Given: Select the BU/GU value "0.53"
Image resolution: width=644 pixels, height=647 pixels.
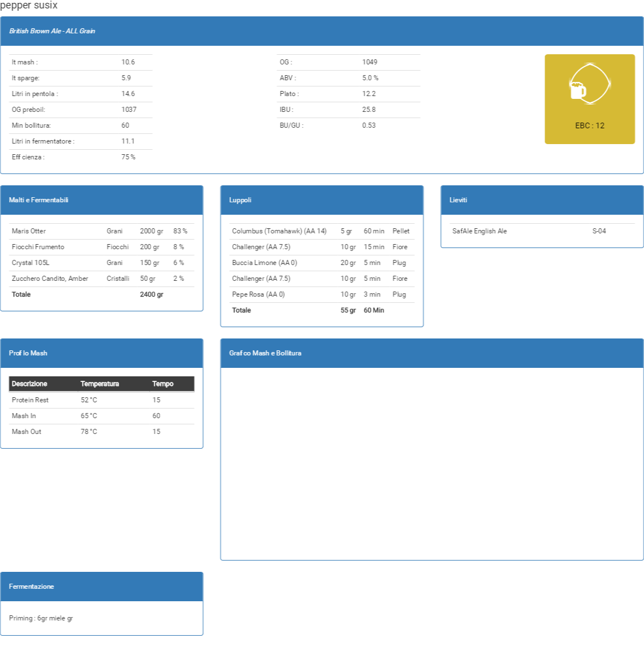Looking at the screenshot, I should (x=369, y=125).
